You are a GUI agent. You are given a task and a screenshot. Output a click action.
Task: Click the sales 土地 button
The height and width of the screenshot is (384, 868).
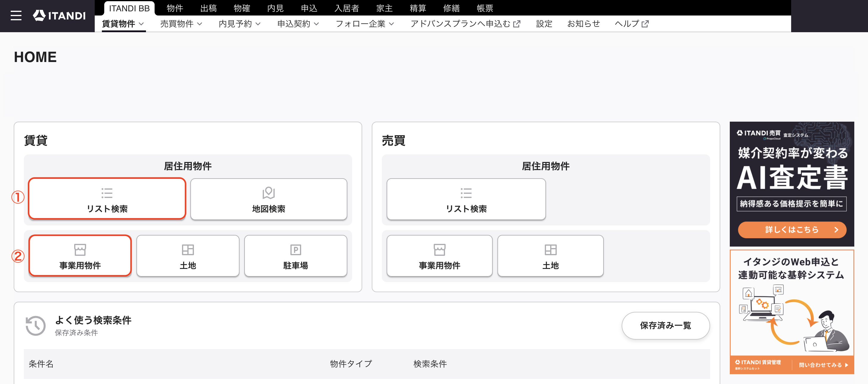coord(550,256)
